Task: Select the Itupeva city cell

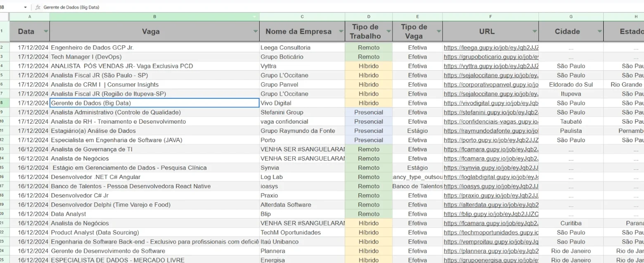Action: click(571, 94)
